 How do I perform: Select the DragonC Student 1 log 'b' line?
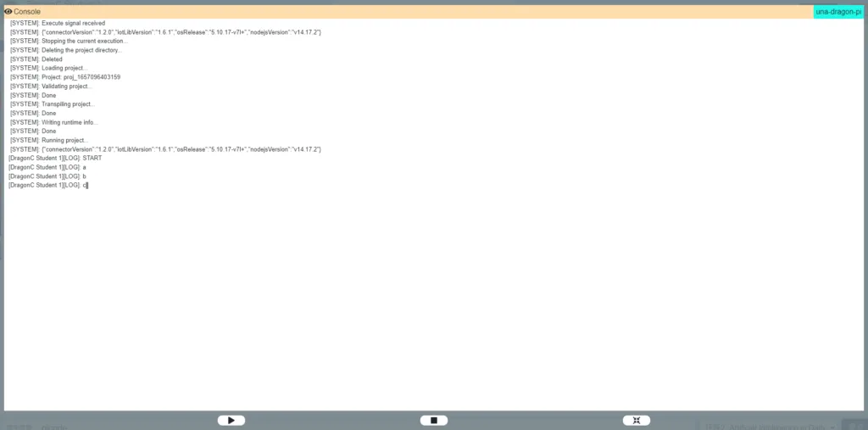(x=47, y=176)
